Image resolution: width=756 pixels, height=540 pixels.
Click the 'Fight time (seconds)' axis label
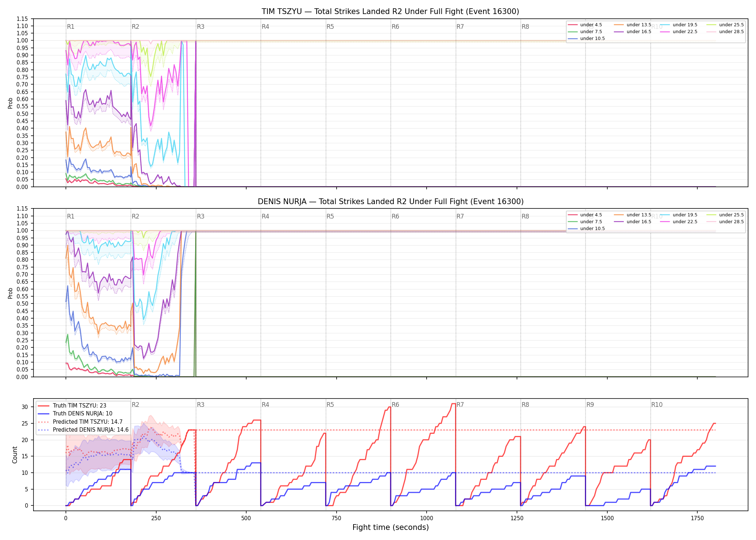point(391,527)
